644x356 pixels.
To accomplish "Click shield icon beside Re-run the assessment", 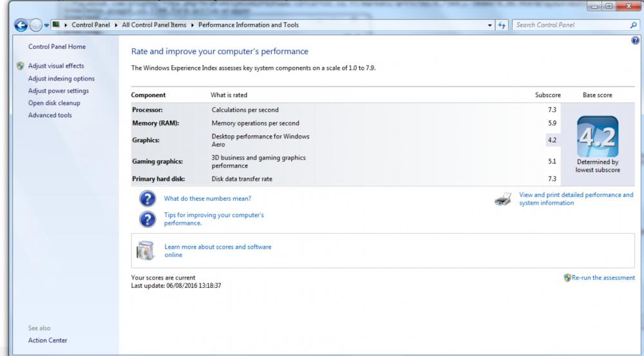I will (x=567, y=278).
